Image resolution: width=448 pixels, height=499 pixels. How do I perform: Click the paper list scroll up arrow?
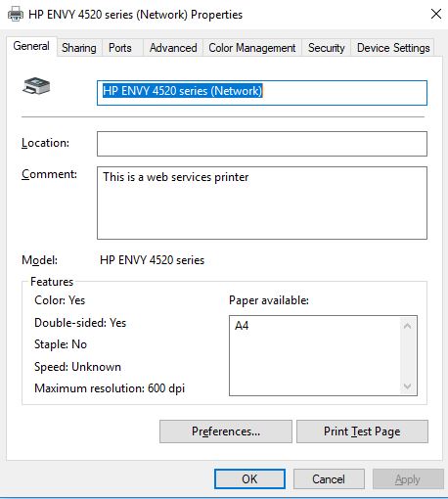407,326
